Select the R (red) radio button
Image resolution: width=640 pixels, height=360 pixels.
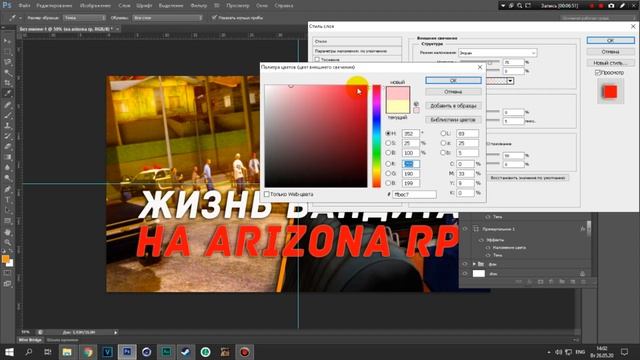388,164
